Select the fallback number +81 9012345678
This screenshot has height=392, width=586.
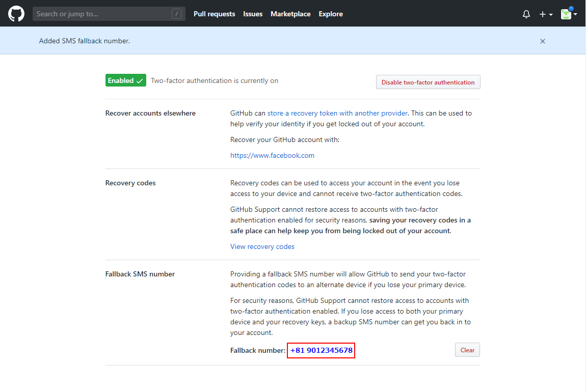tap(321, 350)
